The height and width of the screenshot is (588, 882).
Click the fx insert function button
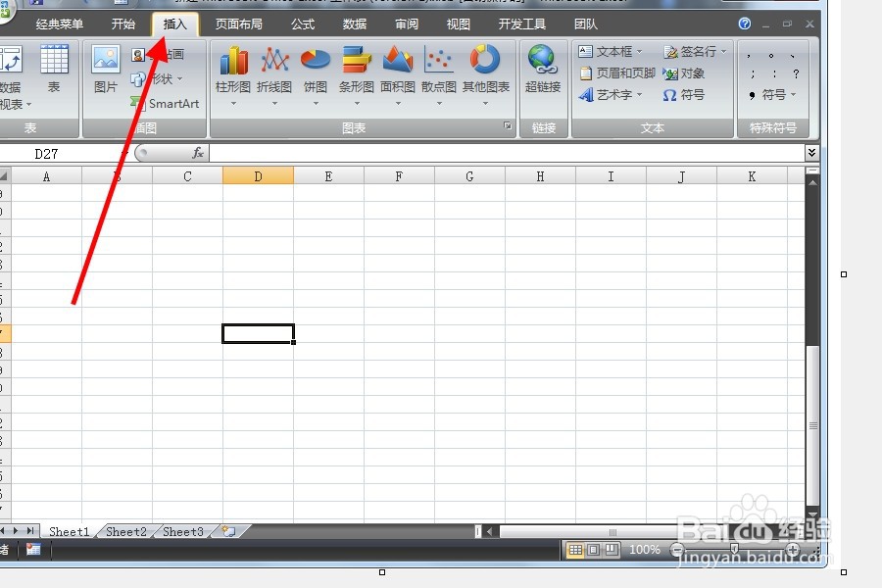coord(198,153)
